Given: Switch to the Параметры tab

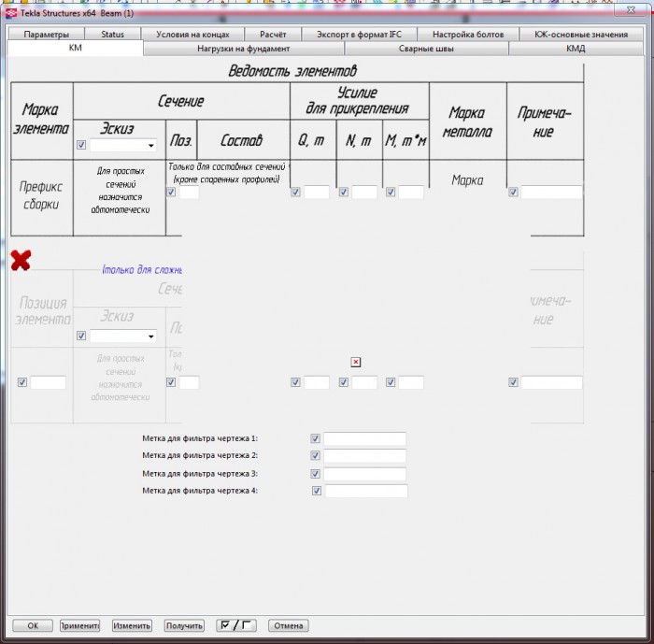Looking at the screenshot, I should coord(47,35).
